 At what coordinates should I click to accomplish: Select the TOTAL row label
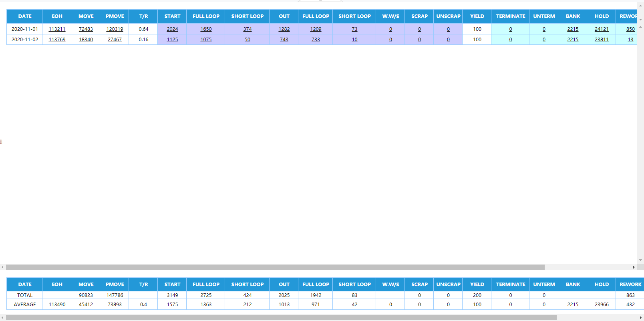pyautogui.click(x=25, y=295)
